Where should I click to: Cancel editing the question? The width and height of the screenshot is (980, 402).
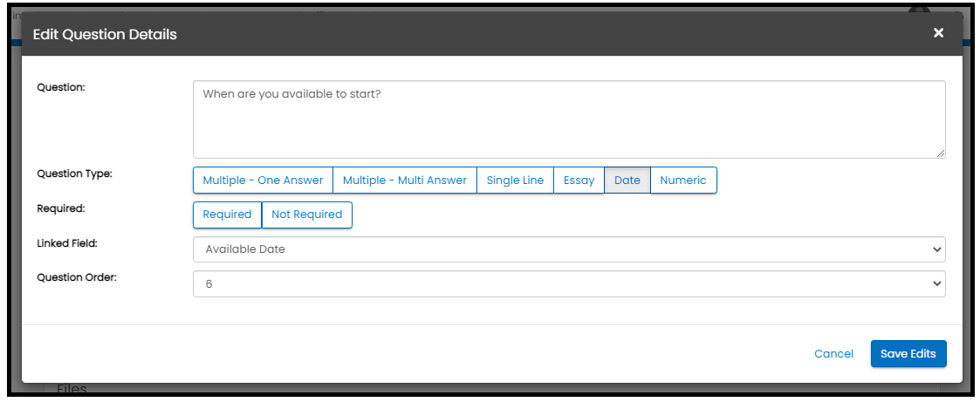click(x=833, y=354)
